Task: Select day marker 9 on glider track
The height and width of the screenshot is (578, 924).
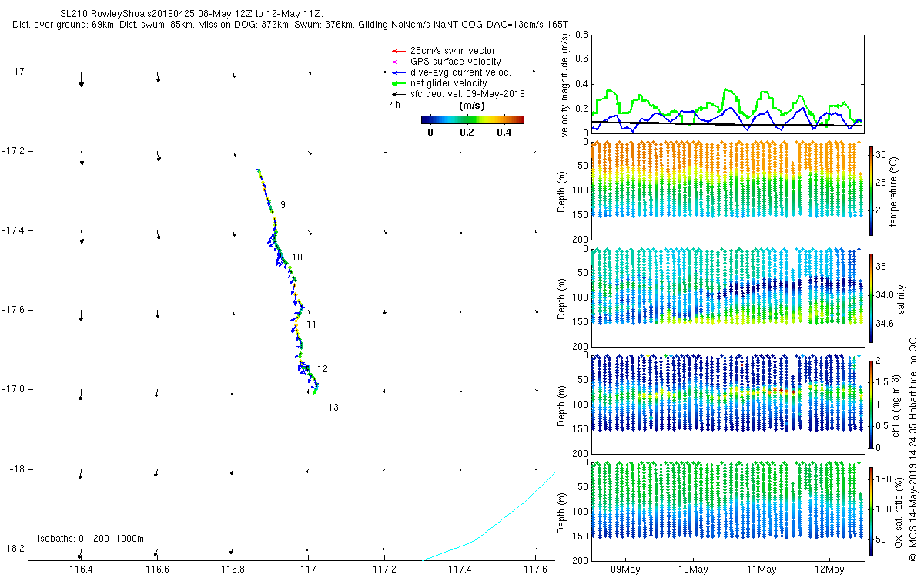Action: (x=283, y=205)
